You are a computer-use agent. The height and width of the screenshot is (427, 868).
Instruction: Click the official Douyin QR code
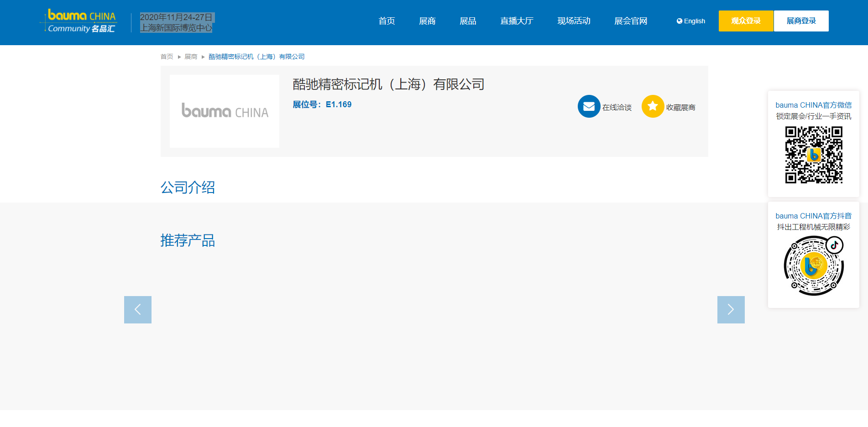click(814, 266)
